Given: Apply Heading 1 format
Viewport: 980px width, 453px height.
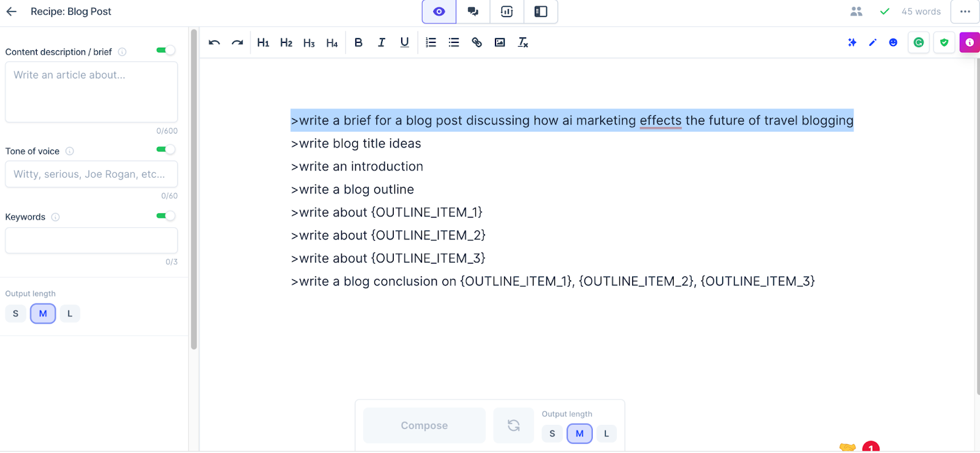Looking at the screenshot, I should pyautogui.click(x=263, y=42).
